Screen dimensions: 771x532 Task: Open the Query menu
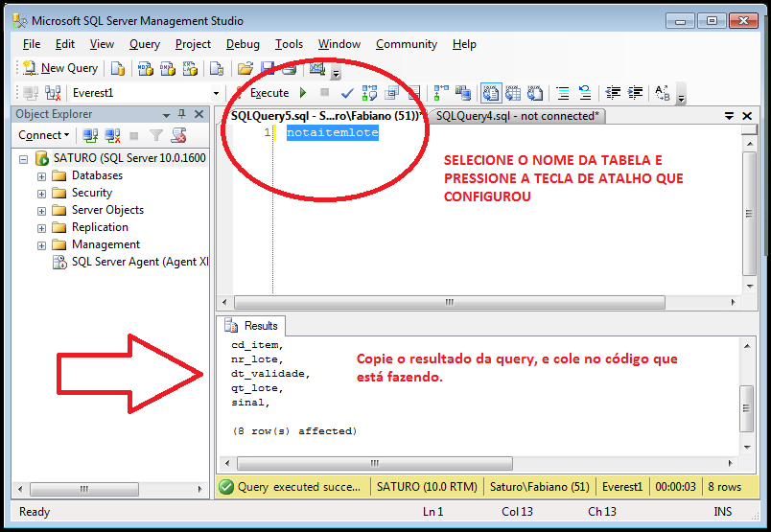coord(145,44)
